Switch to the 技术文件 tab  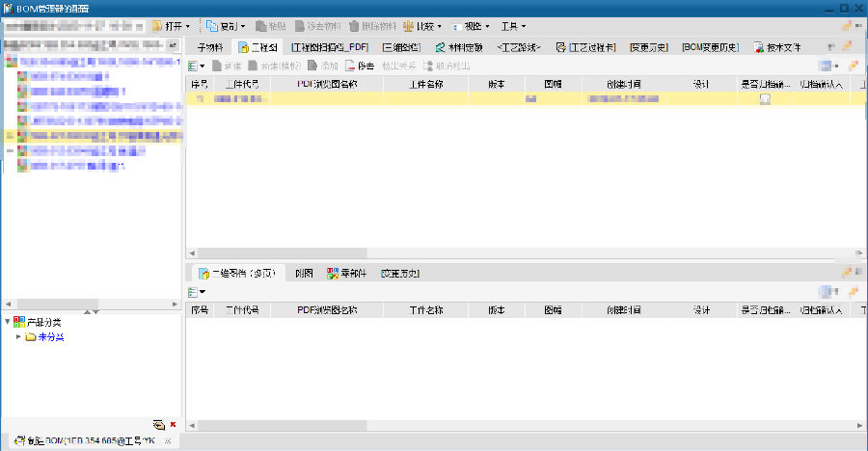[777, 47]
